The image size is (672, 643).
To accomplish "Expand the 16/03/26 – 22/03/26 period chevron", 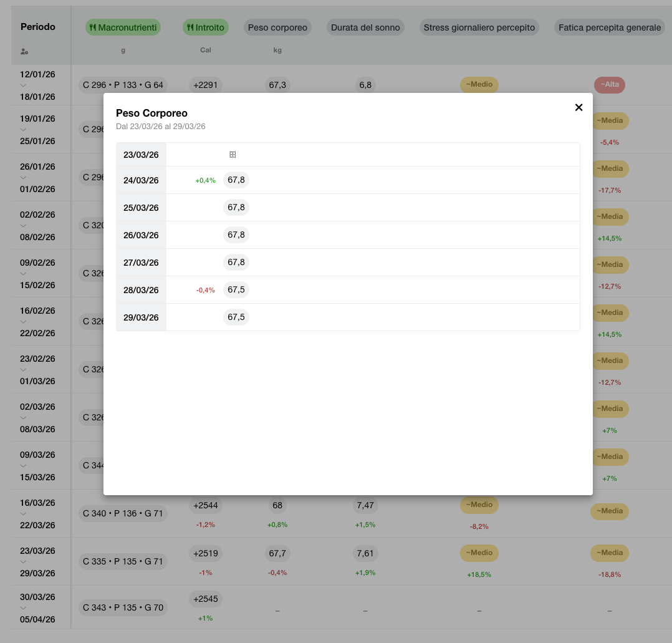I will tap(23, 513).
